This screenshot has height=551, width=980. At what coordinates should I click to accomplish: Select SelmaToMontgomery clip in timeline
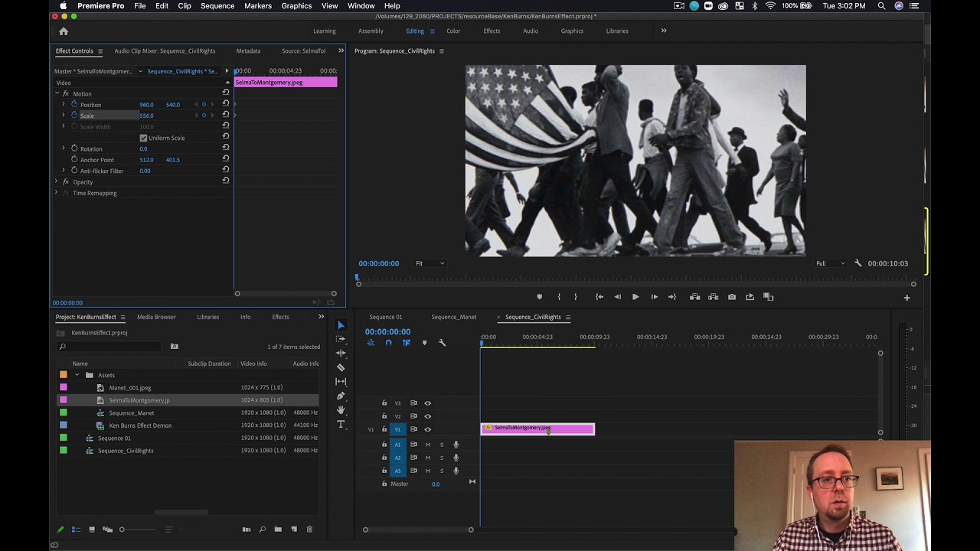(x=537, y=429)
